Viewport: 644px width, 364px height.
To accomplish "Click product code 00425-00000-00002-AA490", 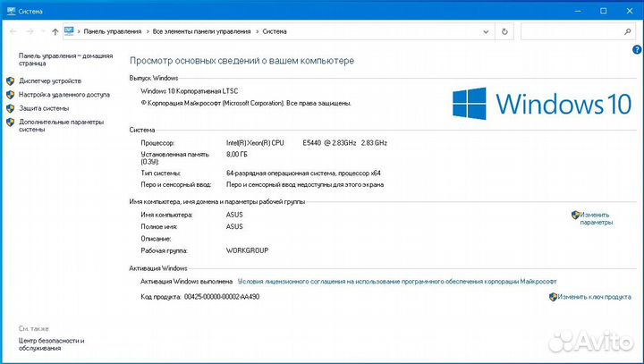I will [x=222, y=297].
